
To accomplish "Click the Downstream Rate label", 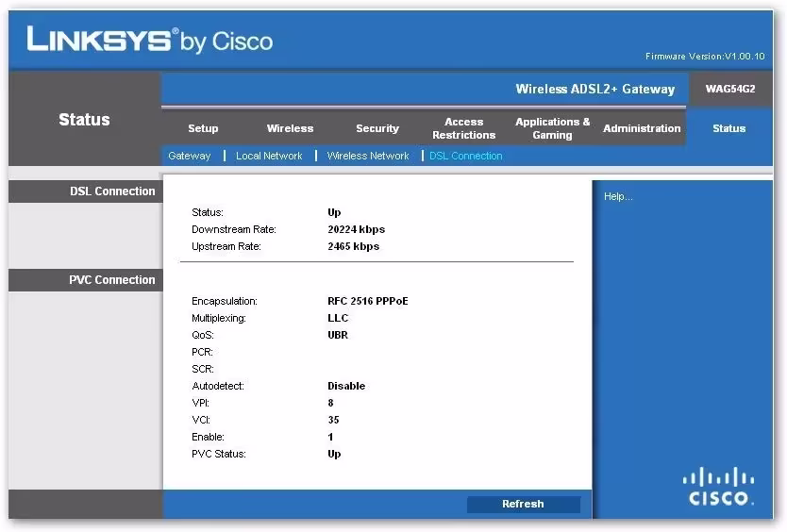I will [x=234, y=229].
